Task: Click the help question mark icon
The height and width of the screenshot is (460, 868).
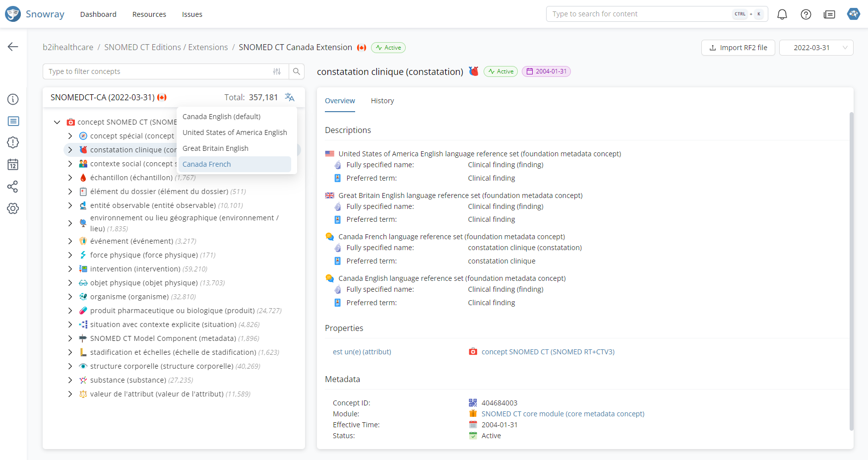Action: point(806,14)
